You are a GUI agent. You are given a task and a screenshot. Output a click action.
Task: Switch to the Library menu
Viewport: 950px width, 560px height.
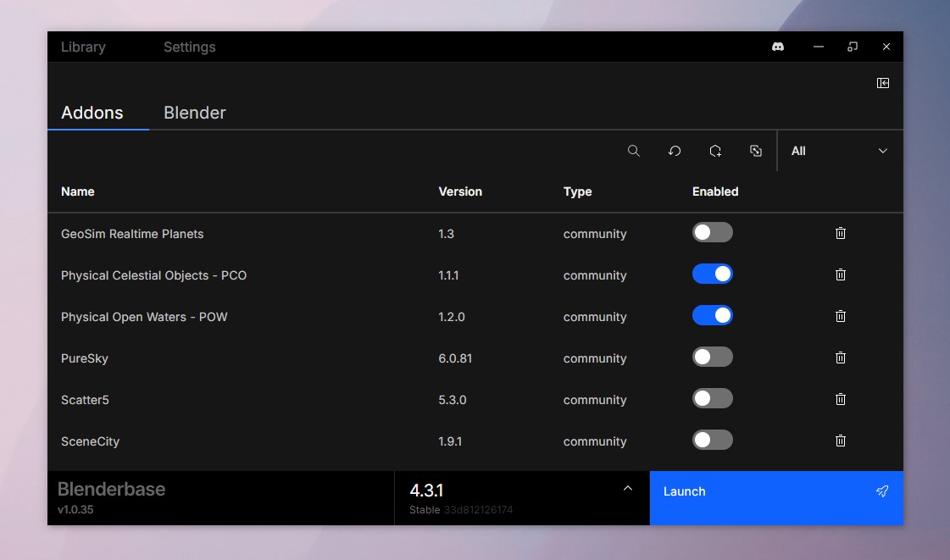(x=83, y=47)
